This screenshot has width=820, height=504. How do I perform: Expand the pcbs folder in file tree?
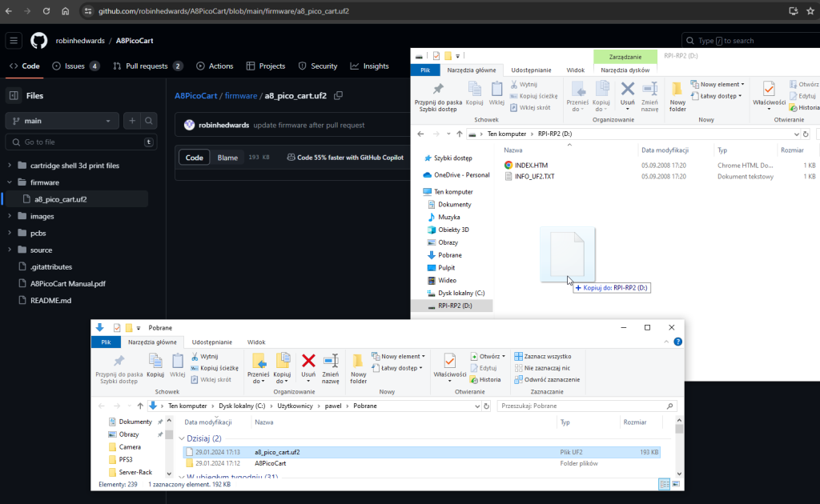(x=10, y=233)
